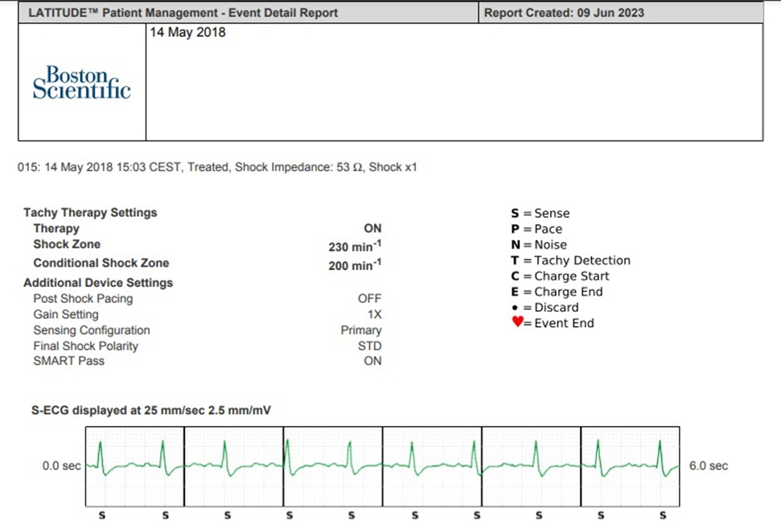The image size is (781, 532).
Task: Select the S = Sense legend entry
Action: 540,214
